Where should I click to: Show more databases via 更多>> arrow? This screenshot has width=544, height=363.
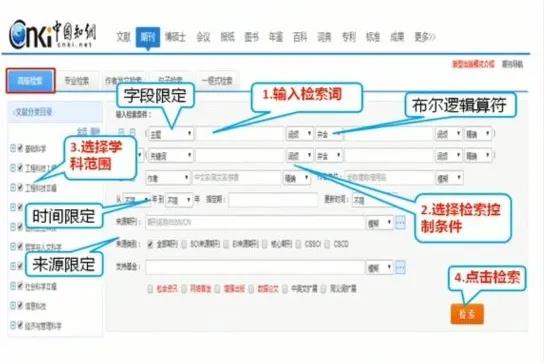tap(425, 37)
